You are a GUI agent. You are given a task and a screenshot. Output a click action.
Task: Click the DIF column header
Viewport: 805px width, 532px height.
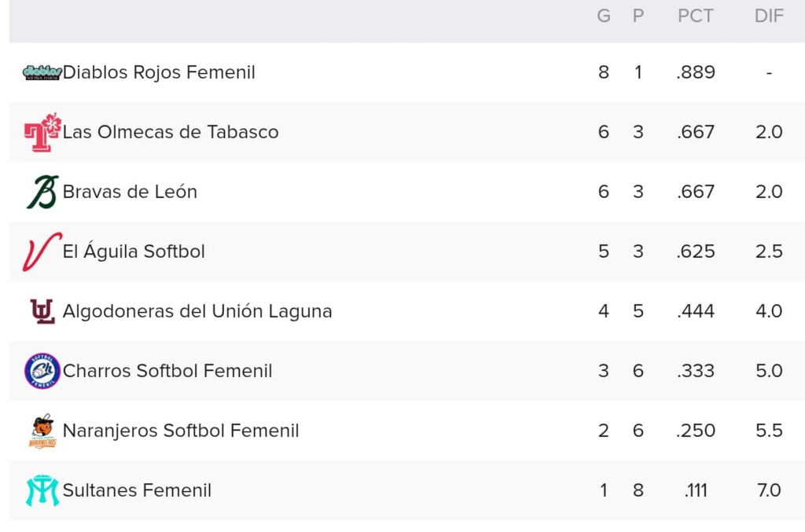769,16
